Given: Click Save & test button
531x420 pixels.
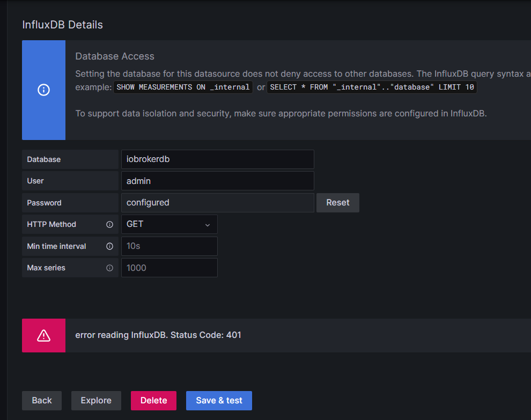Looking at the screenshot, I should [219, 400].
